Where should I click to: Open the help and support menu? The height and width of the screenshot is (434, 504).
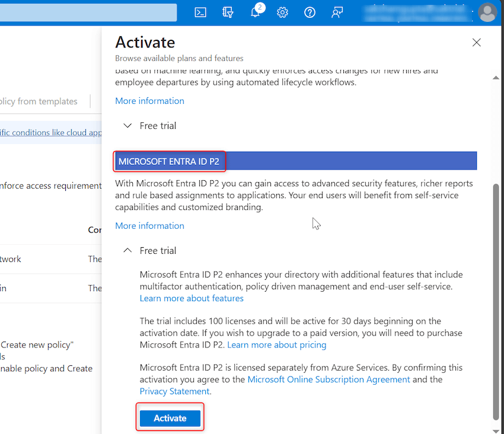310,12
